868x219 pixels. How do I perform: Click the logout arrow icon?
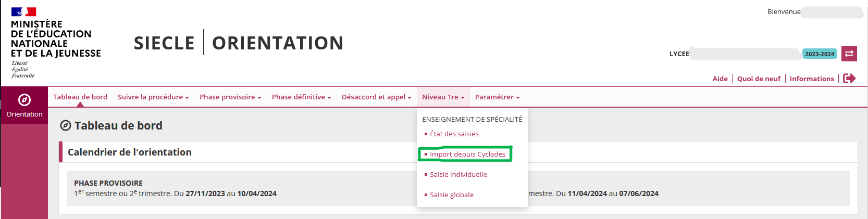(x=849, y=79)
